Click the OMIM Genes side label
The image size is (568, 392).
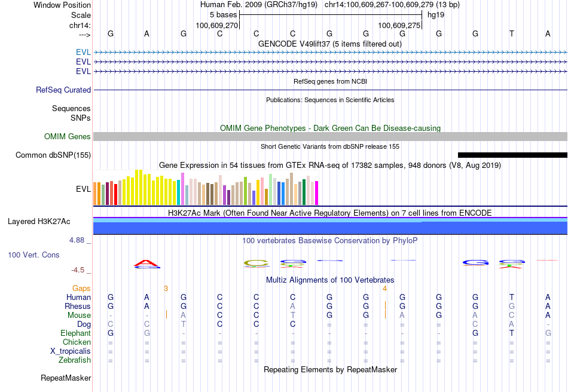pyautogui.click(x=68, y=136)
